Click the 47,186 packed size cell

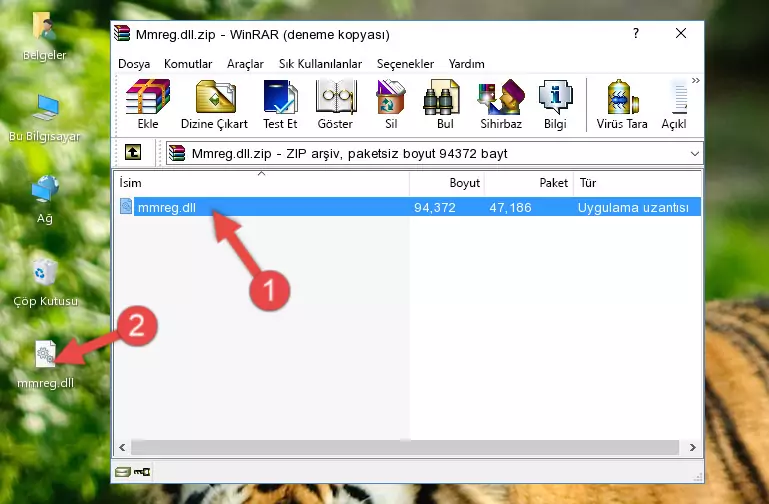510,207
